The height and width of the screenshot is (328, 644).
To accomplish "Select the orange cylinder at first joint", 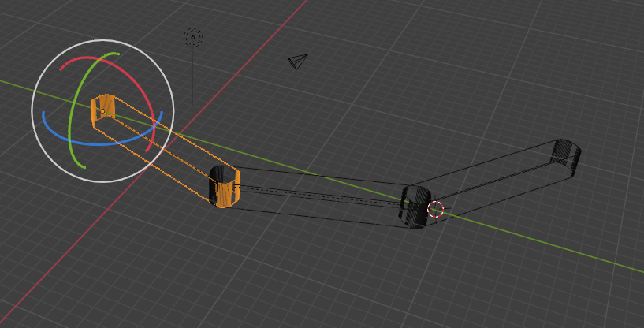I will point(224,188).
